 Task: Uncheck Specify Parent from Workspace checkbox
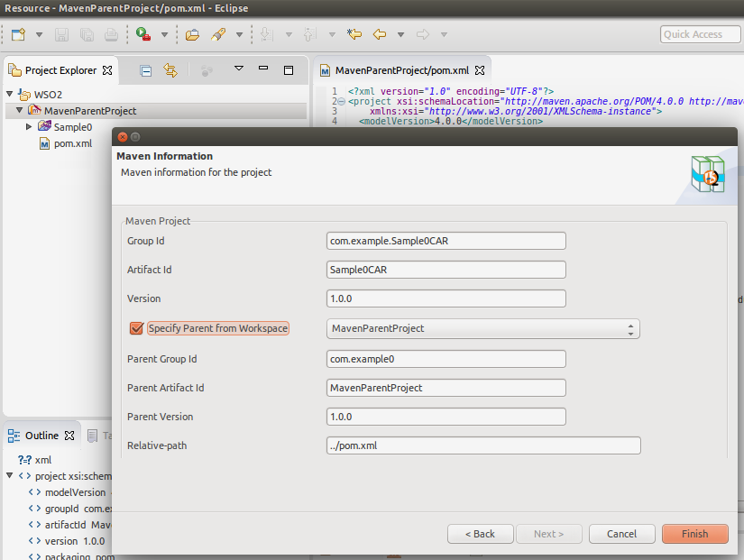coord(137,328)
